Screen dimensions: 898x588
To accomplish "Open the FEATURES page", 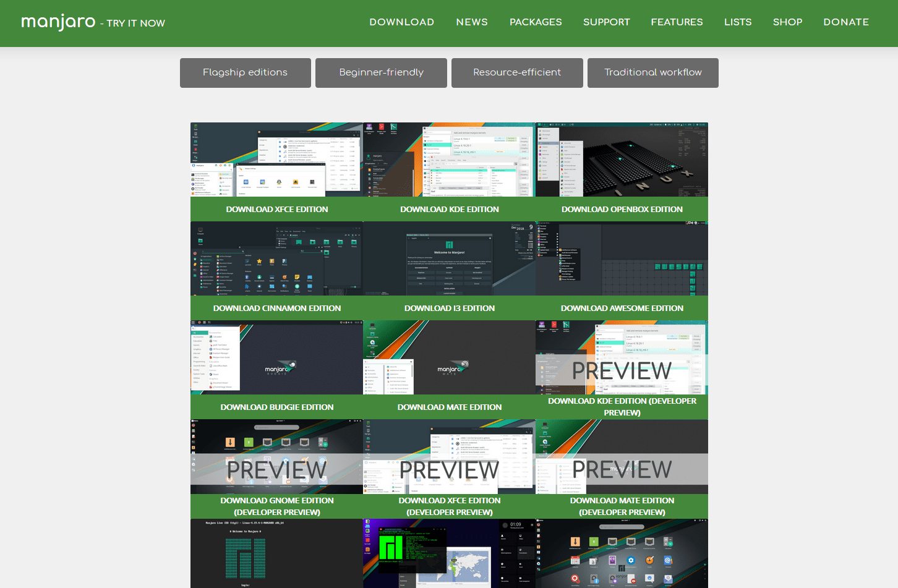I will [x=676, y=22].
